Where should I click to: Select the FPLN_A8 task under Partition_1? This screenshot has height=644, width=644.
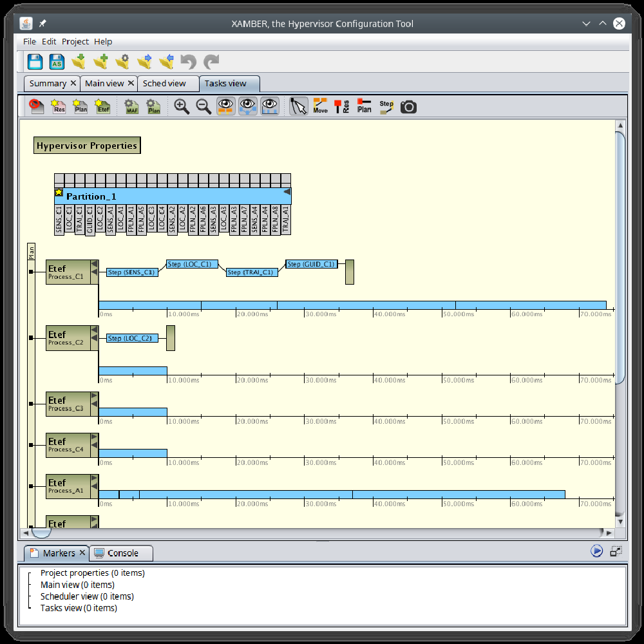(275, 220)
